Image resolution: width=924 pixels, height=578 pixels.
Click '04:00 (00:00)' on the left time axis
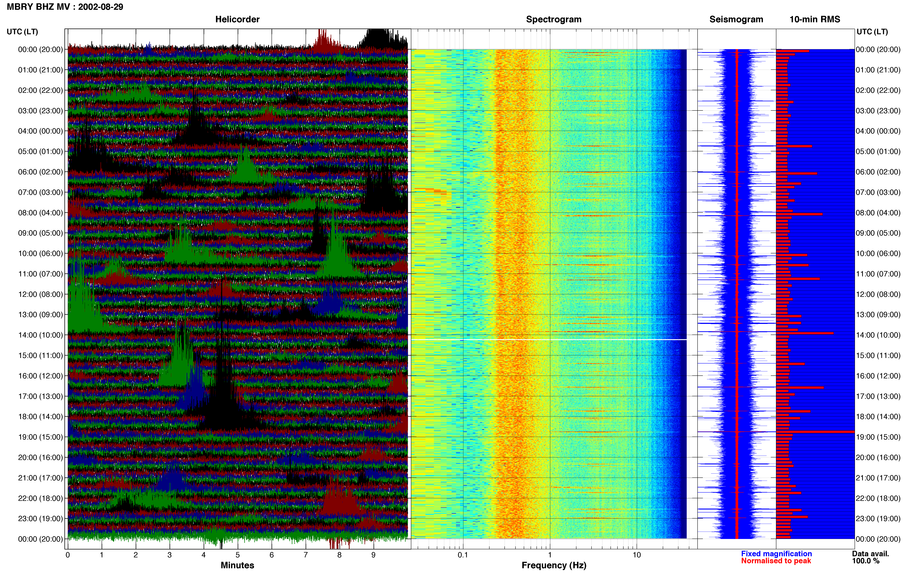coord(41,131)
